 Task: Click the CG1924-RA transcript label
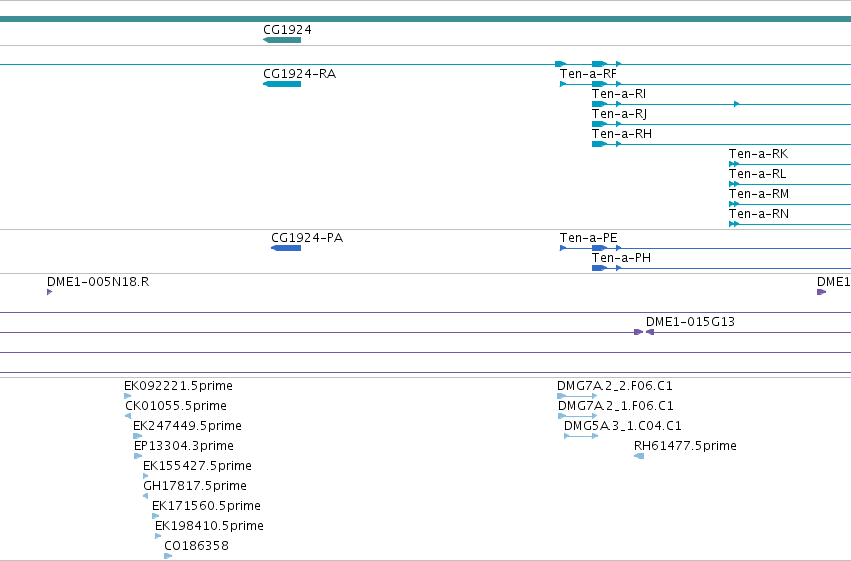300,74
